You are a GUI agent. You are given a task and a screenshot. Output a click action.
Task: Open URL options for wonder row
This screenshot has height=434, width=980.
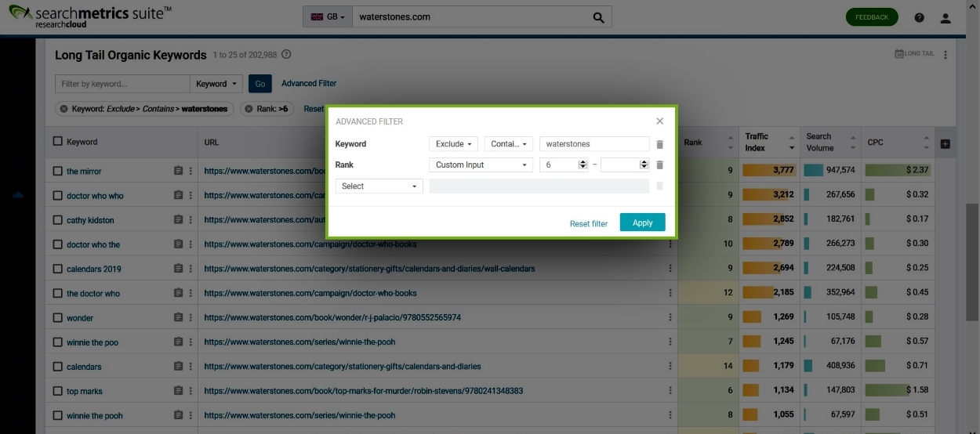click(x=670, y=317)
